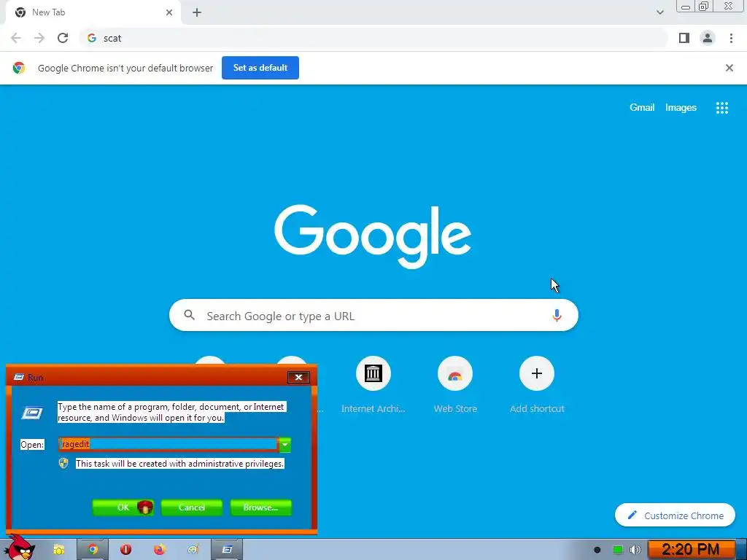Dismiss the default browser notification bar
The width and height of the screenshot is (747, 560).
[x=729, y=68]
